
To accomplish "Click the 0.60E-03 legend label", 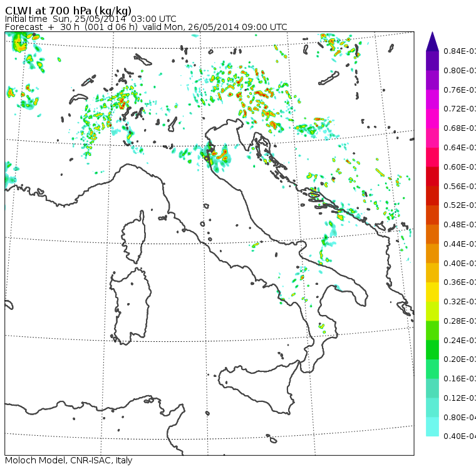I will pos(460,167).
